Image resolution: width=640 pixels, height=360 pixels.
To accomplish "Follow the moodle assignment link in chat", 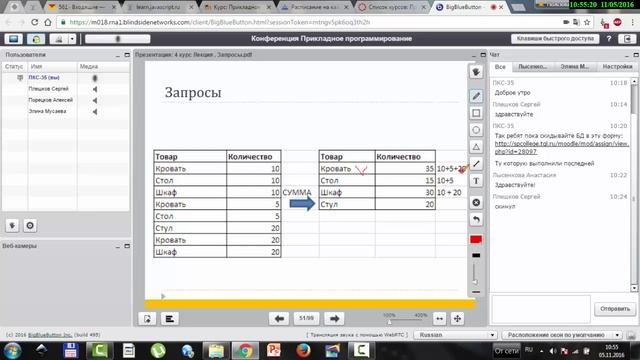I will (562, 147).
